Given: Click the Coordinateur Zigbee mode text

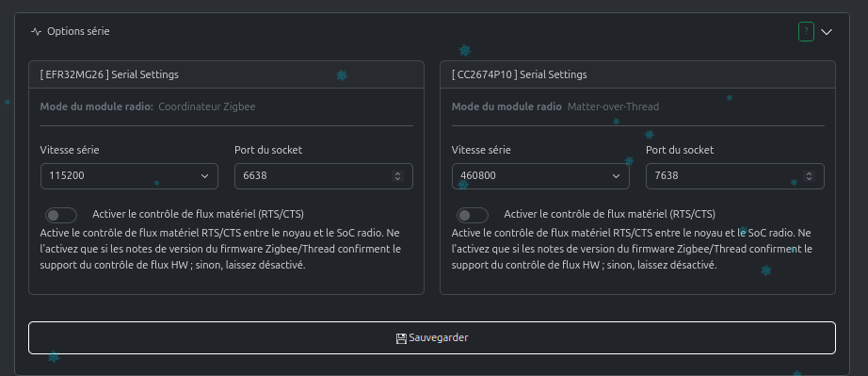Looking at the screenshot, I should (x=207, y=106).
